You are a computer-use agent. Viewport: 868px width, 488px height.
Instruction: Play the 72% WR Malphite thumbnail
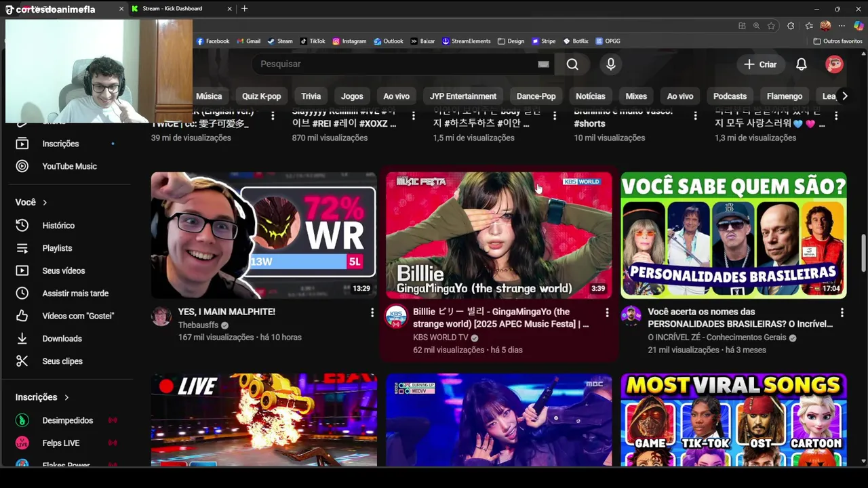tap(264, 235)
